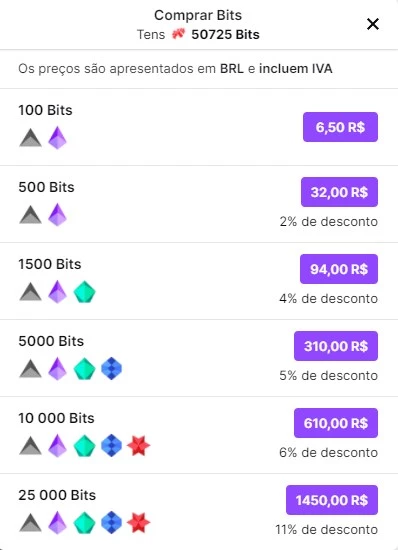Close the Comprar Bits dialog
The image size is (398, 550).
(x=373, y=24)
